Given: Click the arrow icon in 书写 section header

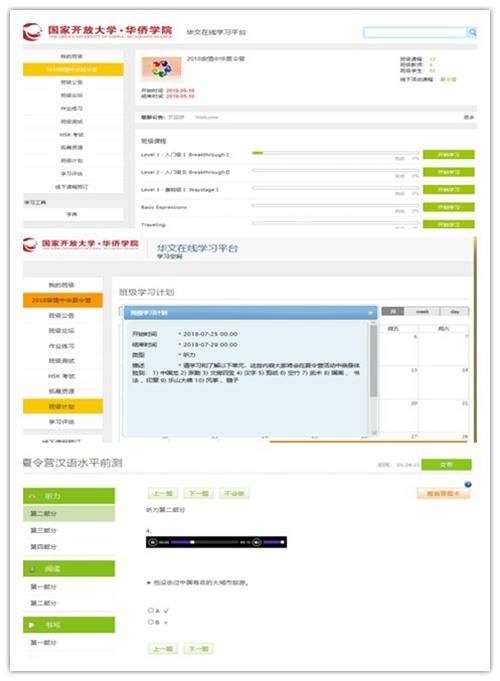Looking at the screenshot, I should (31, 625).
